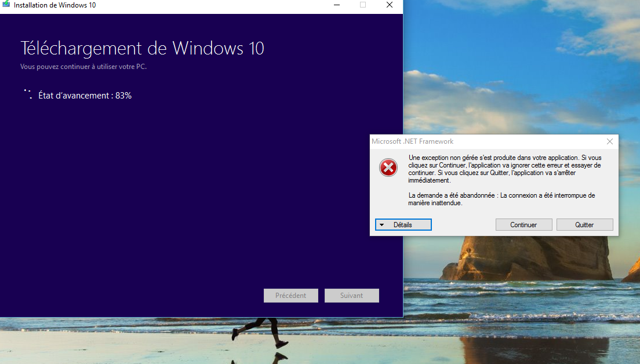The image size is (640, 364).
Task: Click the 'Une exception non gérée' message paragraph
Action: tap(504, 169)
